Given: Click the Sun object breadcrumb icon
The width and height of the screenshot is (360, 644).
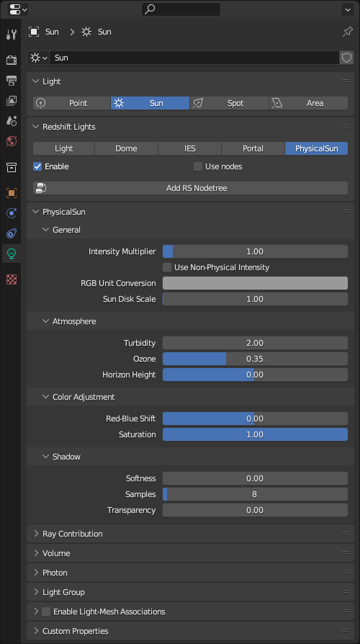Looking at the screenshot, I should point(34,32).
